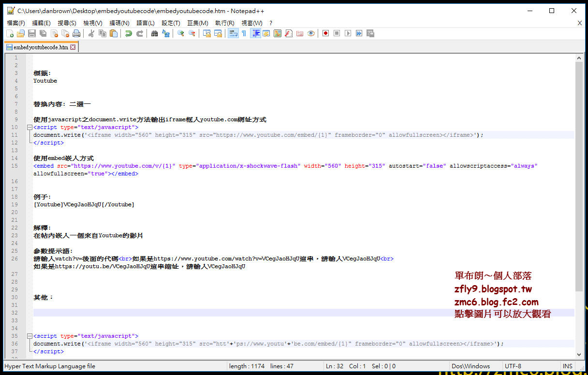This screenshot has height=375, width=588.
Task: Start macro recording with the red dot
Action: click(x=325, y=33)
